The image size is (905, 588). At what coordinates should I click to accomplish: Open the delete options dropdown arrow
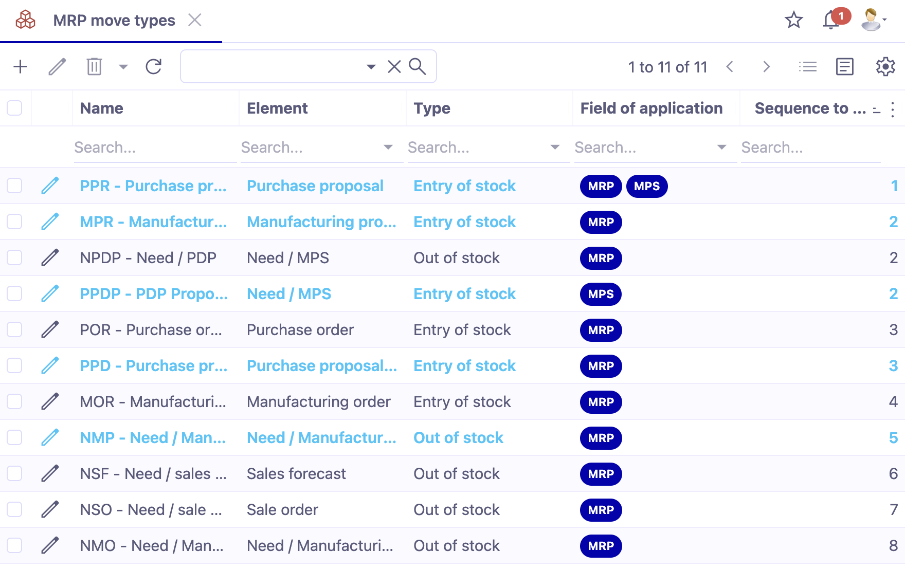click(123, 66)
